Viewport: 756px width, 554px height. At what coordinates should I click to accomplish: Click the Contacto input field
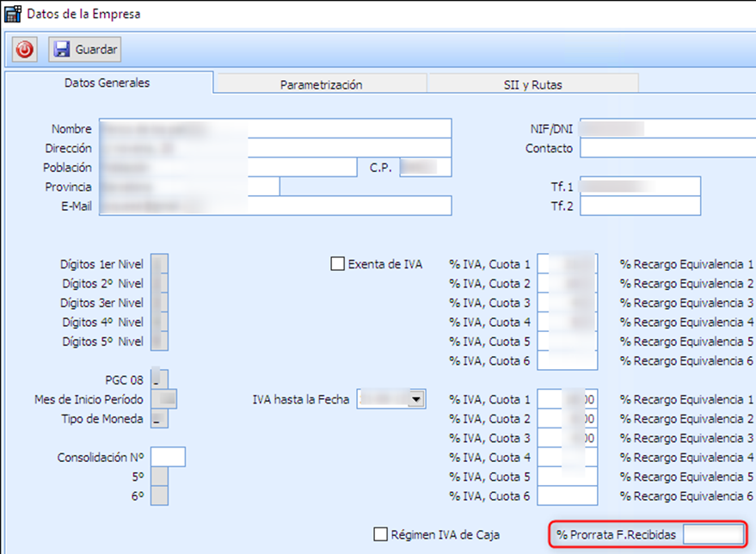tap(667, 148)
